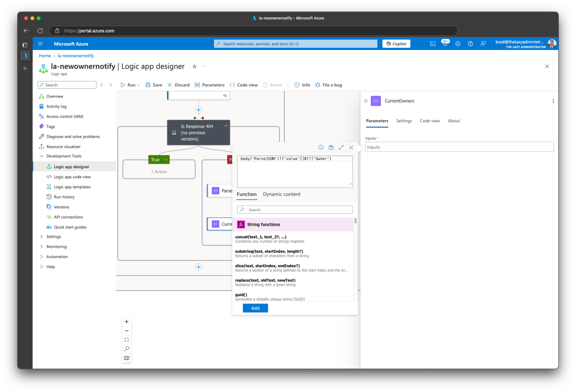The height and width of the screenshot is (392, 576).
Task: Click the function search box
Action: point(295,210)
